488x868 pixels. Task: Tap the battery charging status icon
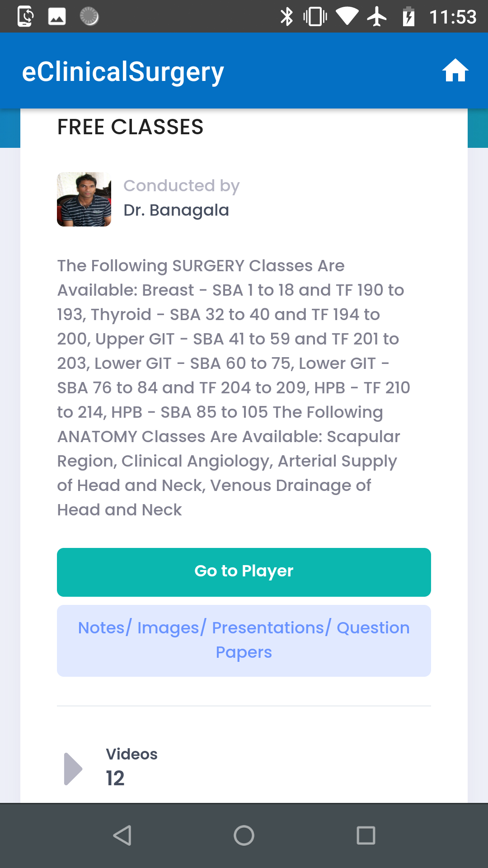[x=408, y=17]
